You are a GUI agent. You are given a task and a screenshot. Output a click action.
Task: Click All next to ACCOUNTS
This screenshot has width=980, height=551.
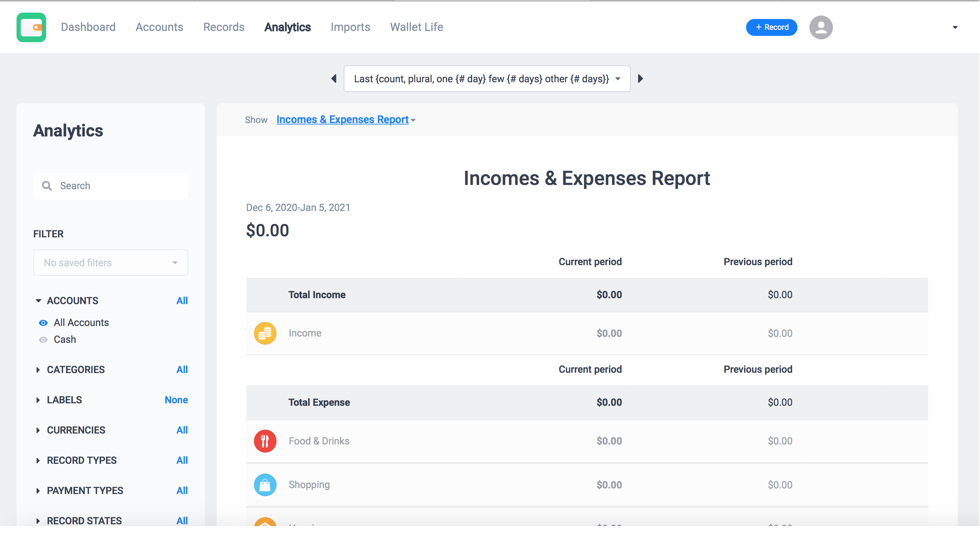tap(182, 300)
